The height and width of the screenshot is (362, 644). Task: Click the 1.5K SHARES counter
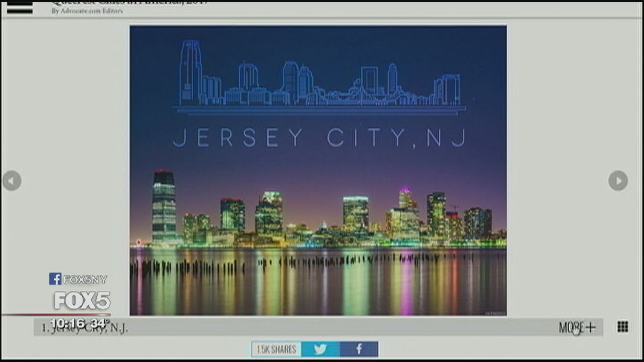[x=276, y=349]
